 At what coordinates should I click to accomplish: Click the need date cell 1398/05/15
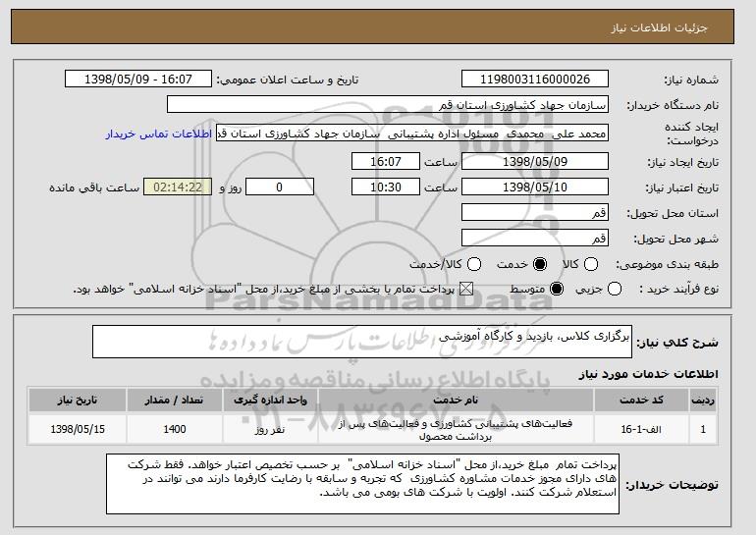pyautogui.click(x=78, y=429)
